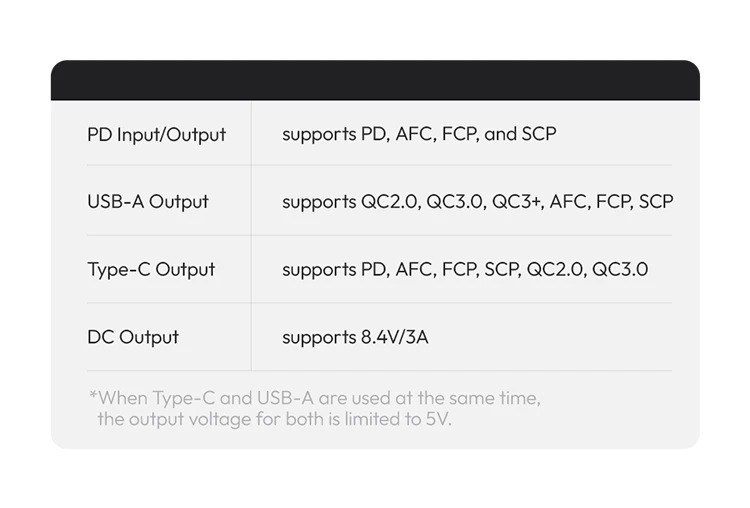Click the Type-C Output supported protocols text
Viewport: 750px width, 508px height.
point(465,269)
